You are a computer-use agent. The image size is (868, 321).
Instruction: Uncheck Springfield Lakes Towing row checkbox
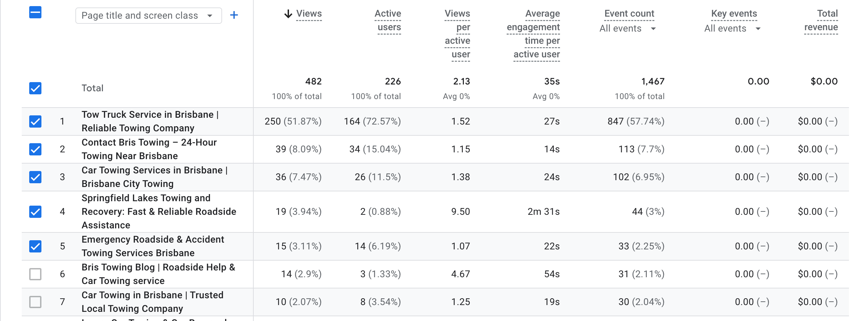pos(35,212)
